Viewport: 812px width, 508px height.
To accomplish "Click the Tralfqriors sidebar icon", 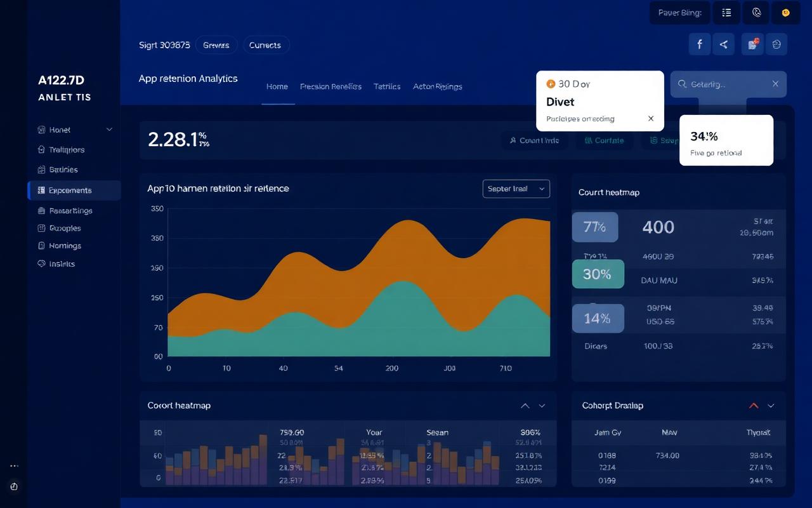I will 42,150.
